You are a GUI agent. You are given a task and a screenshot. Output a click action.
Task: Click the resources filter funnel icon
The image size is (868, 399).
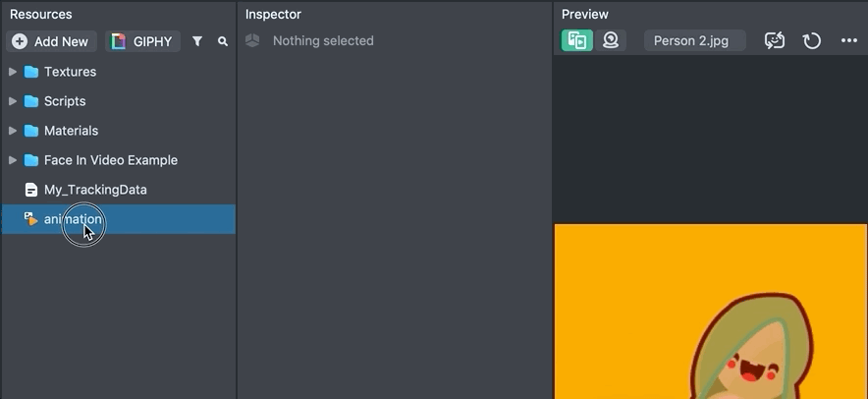(x=197, y=41)
